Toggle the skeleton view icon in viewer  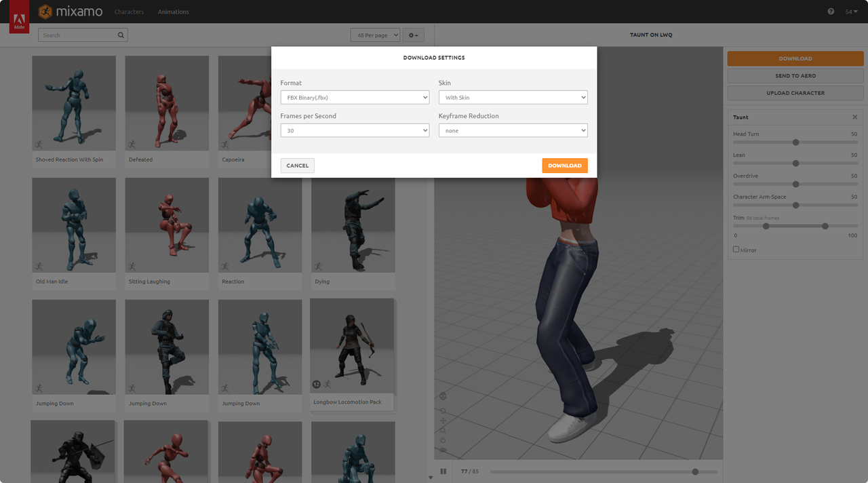[x=443, y=396]
